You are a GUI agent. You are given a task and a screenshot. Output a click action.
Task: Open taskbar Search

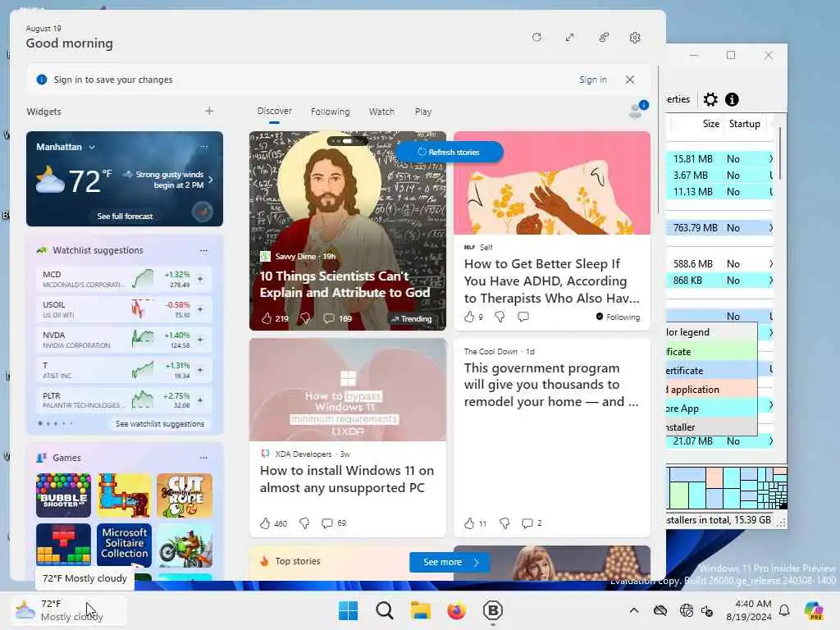(x=384, y=610)
